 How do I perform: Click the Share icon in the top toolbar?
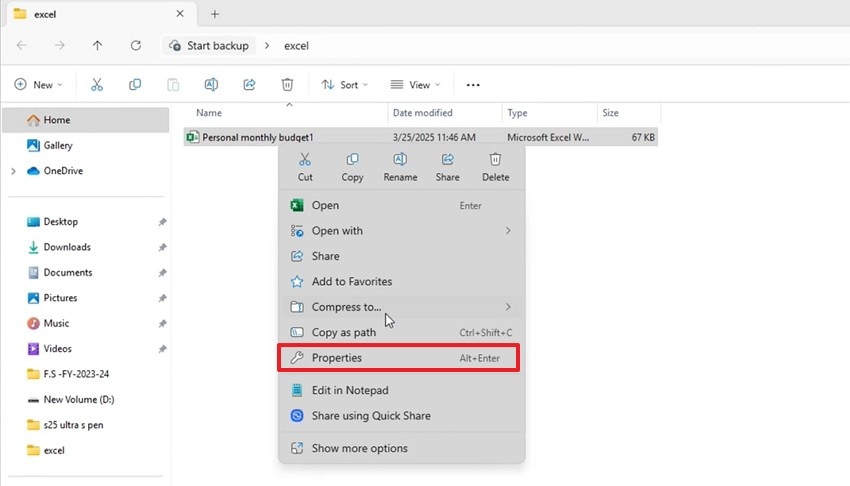coord(249,85)
